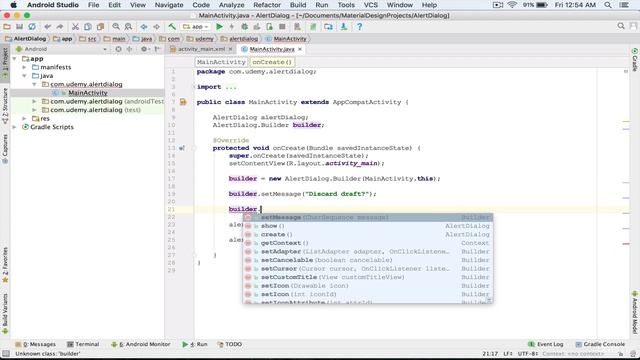Open the Refactor menu
The image size is (640, 360).
pyautogui.click(x=267, y=5)
